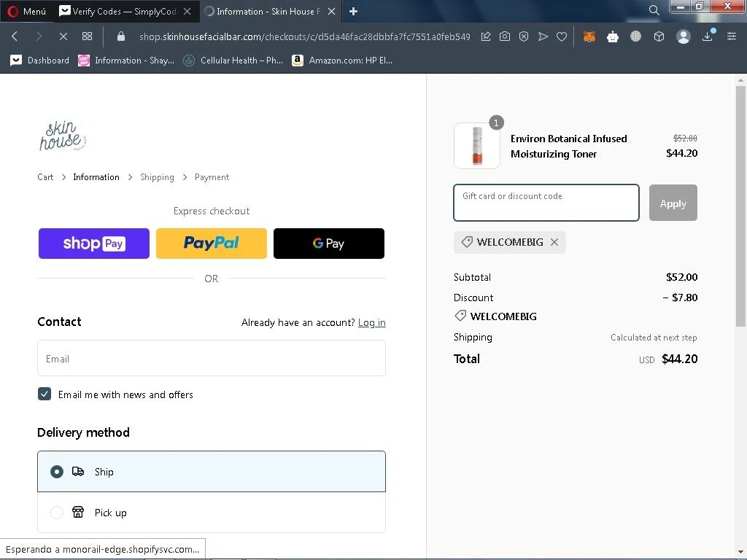Stop loading the page
The width and height of the screenshot is (747, 560).
point(63,36)
